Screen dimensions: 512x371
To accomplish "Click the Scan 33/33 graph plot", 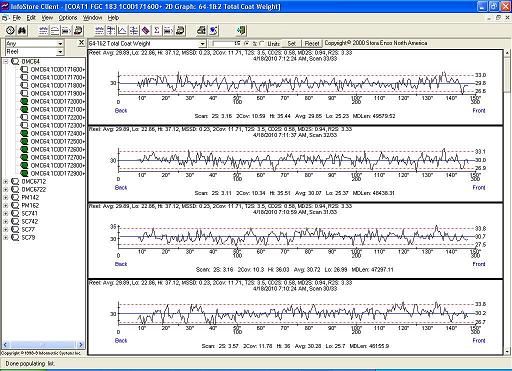I will pyautogui.click(x=295, y=87).
